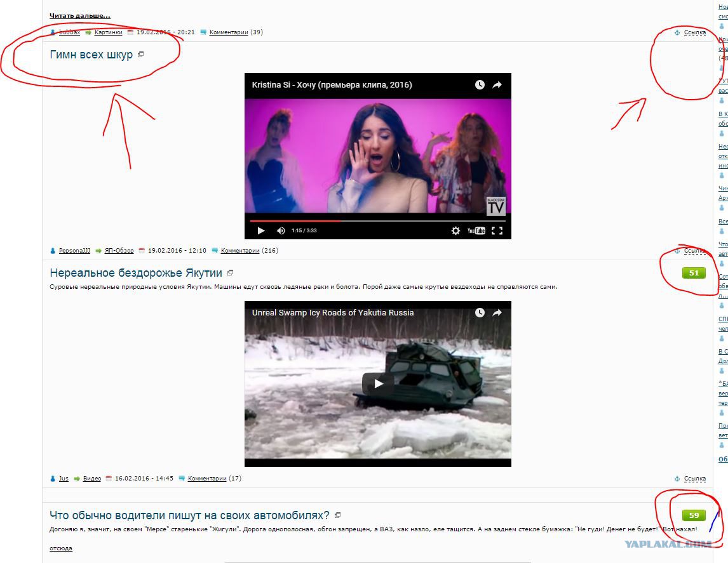Click the user icon beside 'PepsonaJJJ'

[x=53, y=251]
